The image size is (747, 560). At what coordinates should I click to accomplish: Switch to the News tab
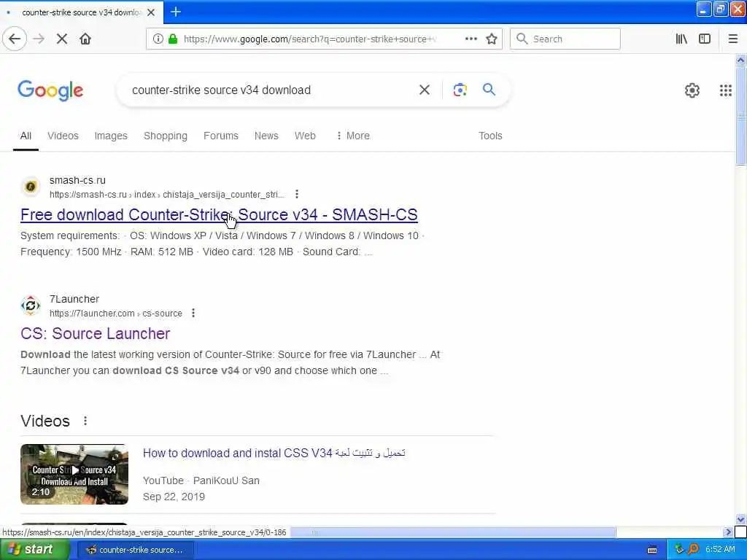[x=266, y=136]
